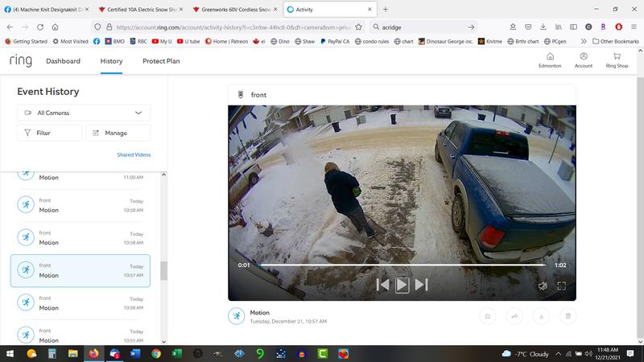644x362 pixels.
Task: Click the URL address bar
Action: point(233,27)
